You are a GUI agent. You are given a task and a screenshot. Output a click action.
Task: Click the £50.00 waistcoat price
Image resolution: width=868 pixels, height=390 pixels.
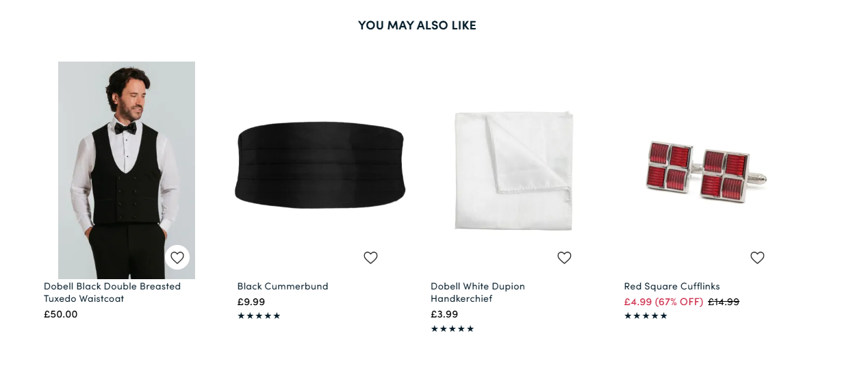[61, 314]
